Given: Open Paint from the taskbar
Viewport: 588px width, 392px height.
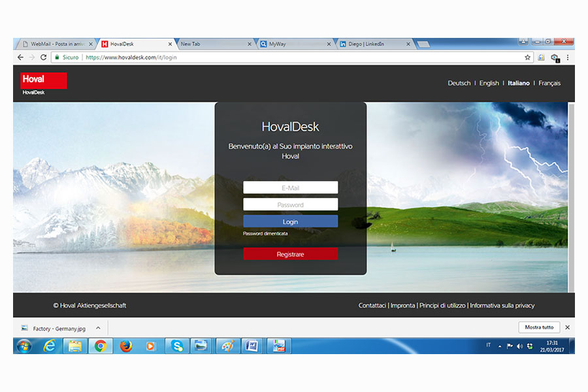Looking at the screenshot, I should tap(227, 346).
